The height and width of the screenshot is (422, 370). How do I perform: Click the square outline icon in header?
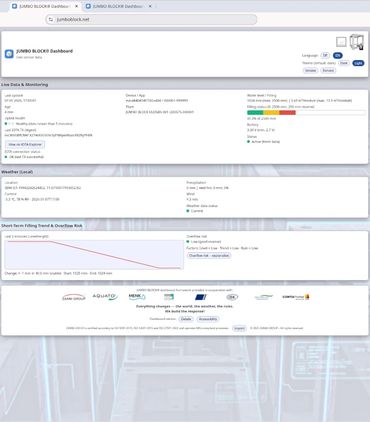tap(341, 42)
